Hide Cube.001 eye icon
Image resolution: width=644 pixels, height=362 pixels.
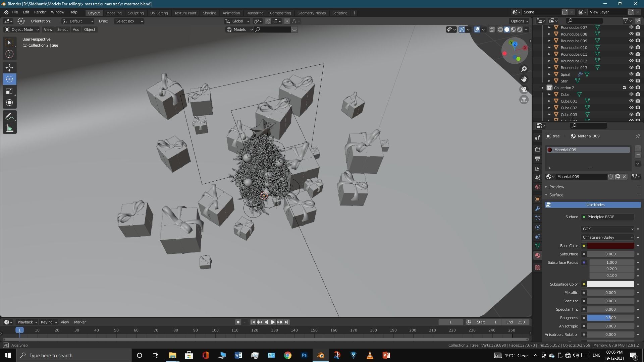point(631,101)
